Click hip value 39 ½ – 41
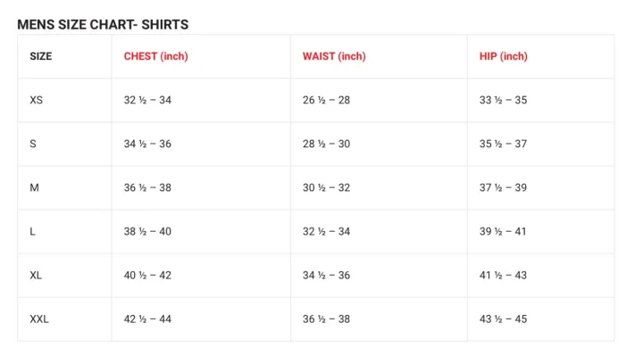 [x=503, y=231]
